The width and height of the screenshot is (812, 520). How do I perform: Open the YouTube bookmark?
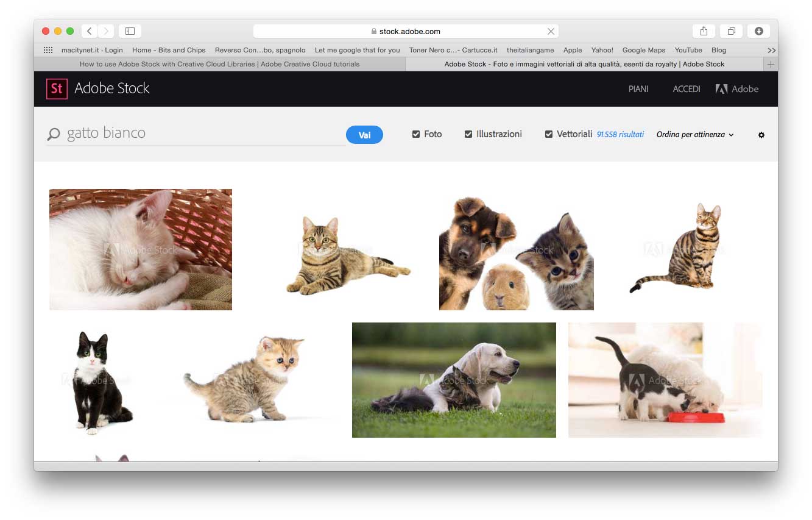(x=688, y=50)
